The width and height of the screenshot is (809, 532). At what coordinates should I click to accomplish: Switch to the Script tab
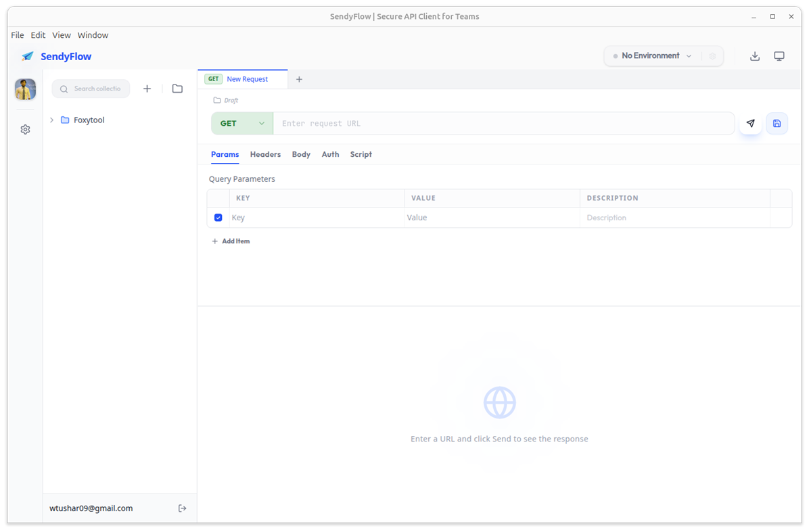(361, 154)
